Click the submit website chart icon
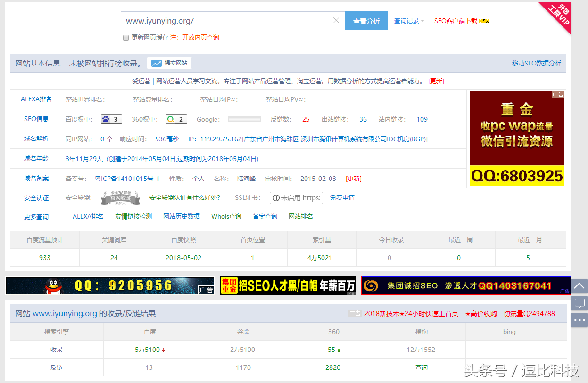The width and height of the screenshot is (588, 383). click(x=156, y=63)
